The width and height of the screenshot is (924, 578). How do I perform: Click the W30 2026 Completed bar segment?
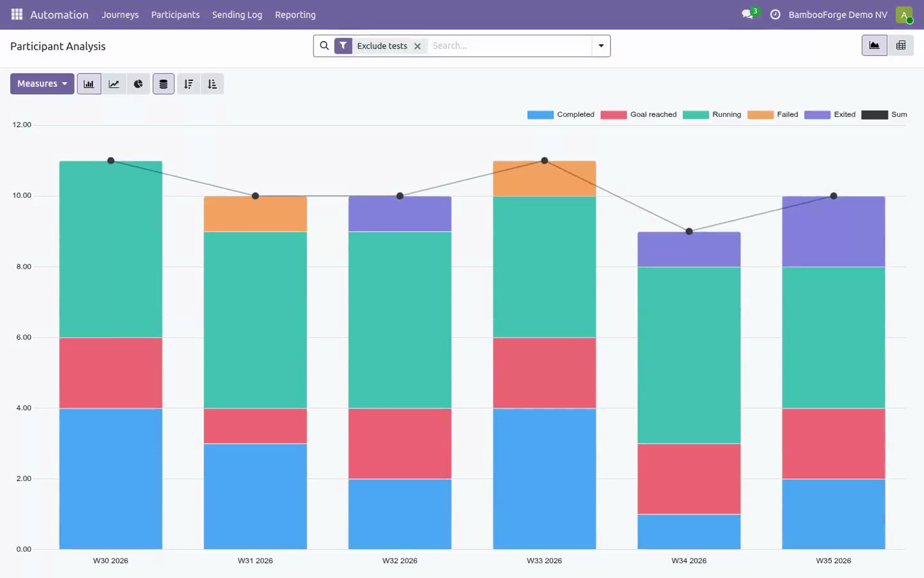coord(111,479)
